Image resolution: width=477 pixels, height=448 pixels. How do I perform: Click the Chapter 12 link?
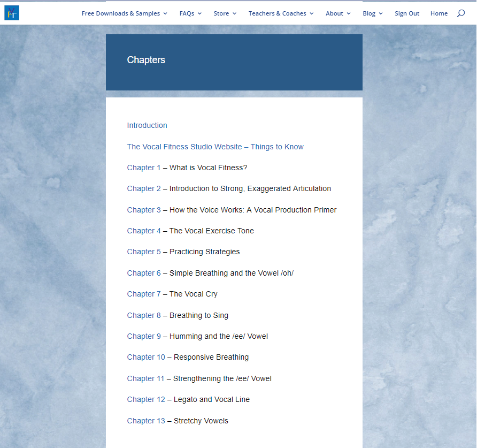pos(146,399)
